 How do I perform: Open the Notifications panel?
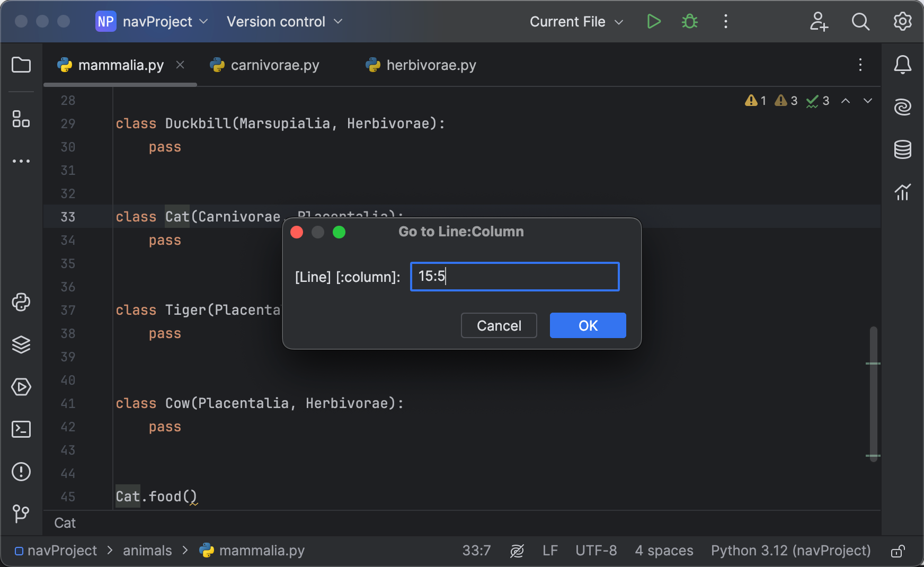click(x=903, y=65)
